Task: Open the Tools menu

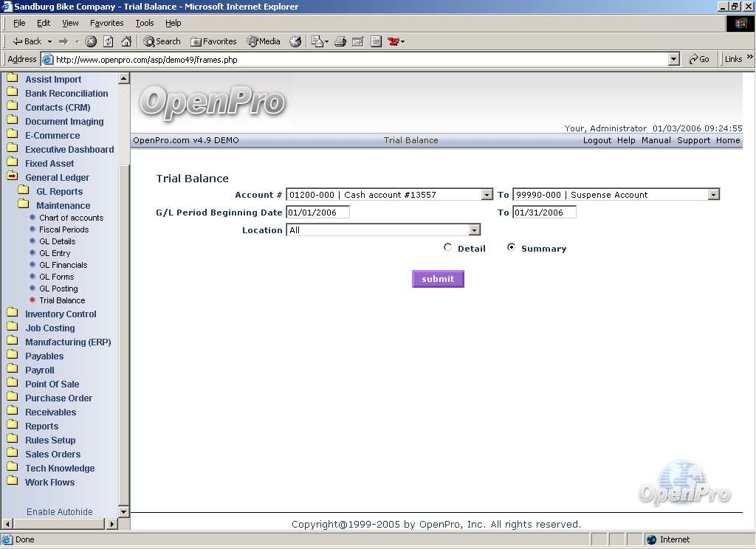Action: tap(145, 23)
